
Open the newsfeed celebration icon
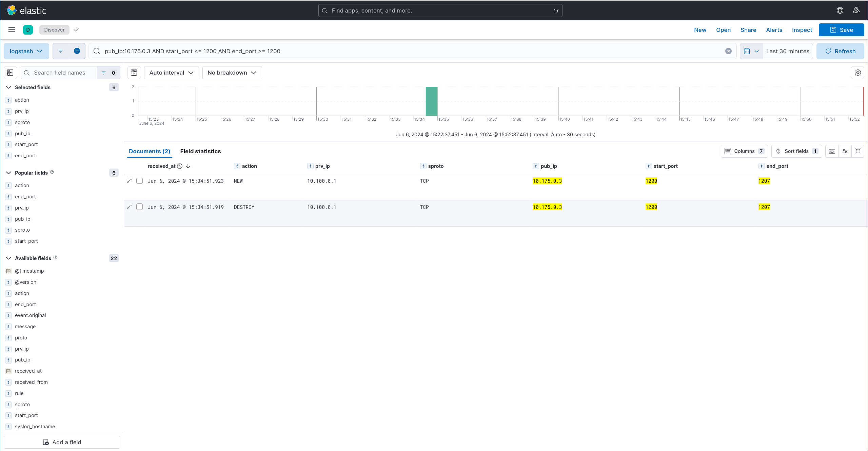point(856,11)
